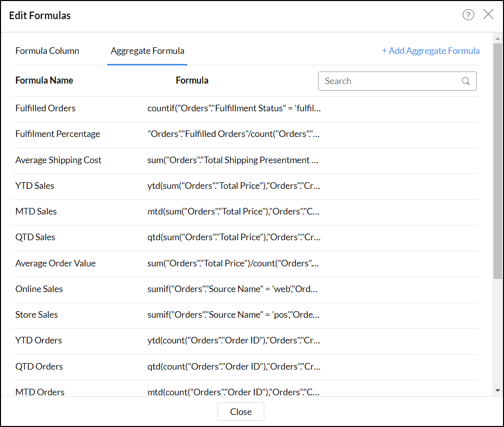
Task: Open the Average Order Value formula
Action: (55, 263)
